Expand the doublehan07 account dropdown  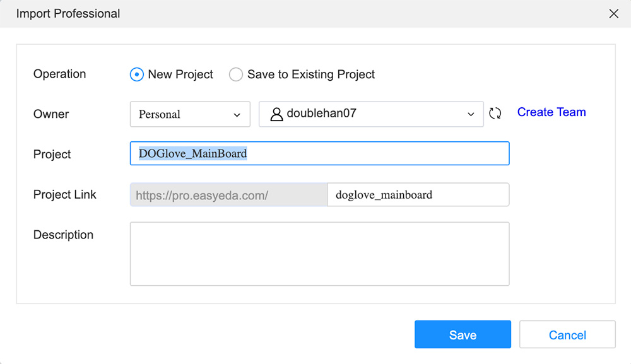[371, 114]
